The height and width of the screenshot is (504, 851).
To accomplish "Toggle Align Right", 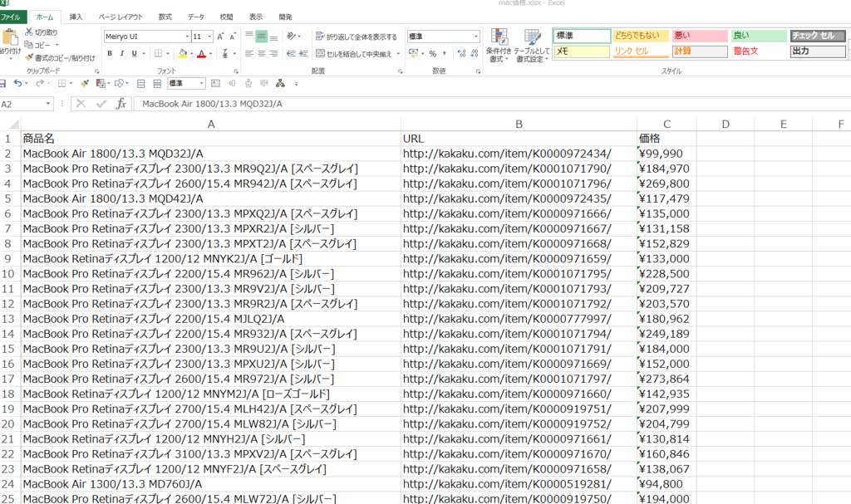I will coord(274,53).
